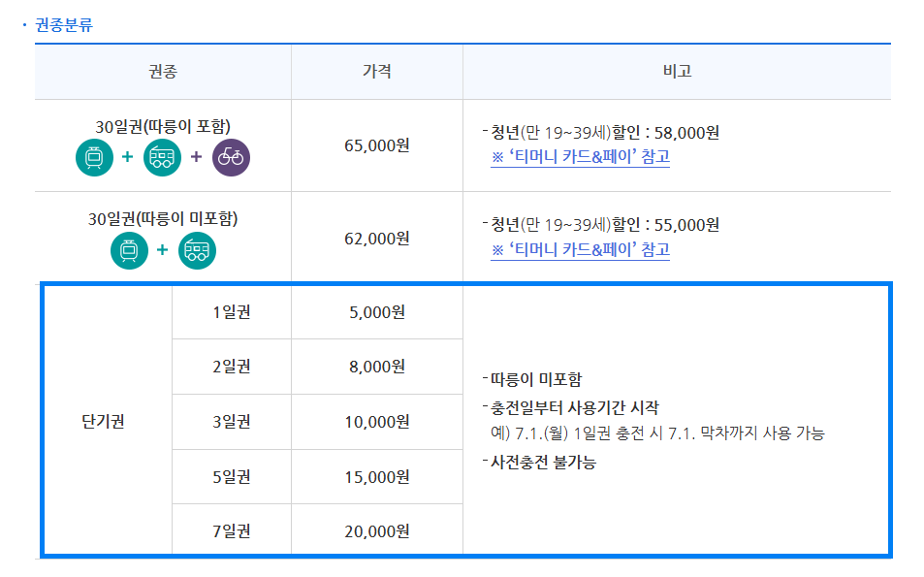Screen dimensions: 924x577
Task: Select the 7일권 row label
Action: (231, 531)
